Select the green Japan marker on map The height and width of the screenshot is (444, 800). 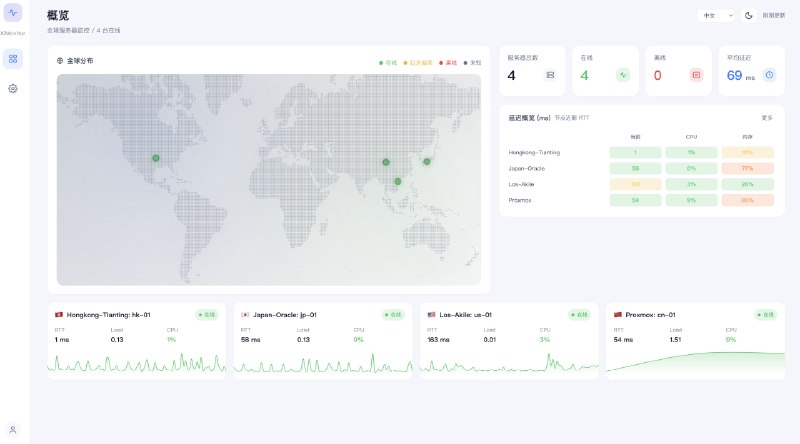(427, 161)
